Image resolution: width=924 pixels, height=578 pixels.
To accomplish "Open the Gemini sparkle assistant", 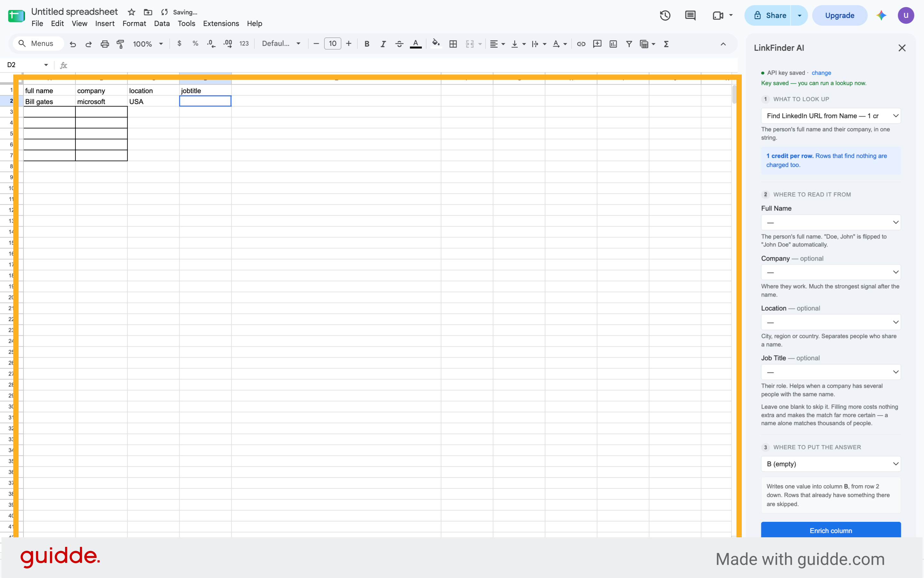I will (882, 15).
